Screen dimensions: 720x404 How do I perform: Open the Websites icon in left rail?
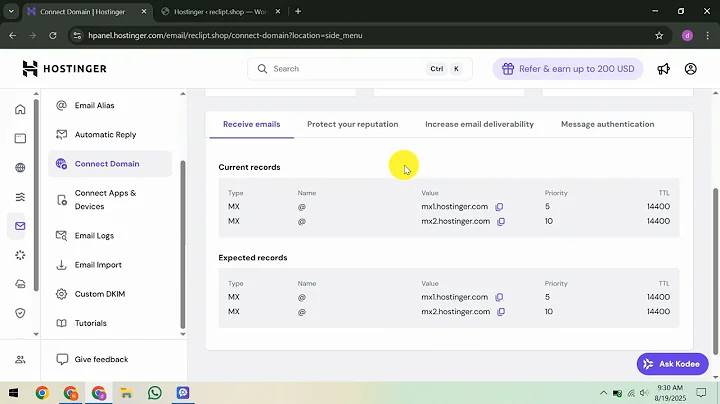[20, 138]
